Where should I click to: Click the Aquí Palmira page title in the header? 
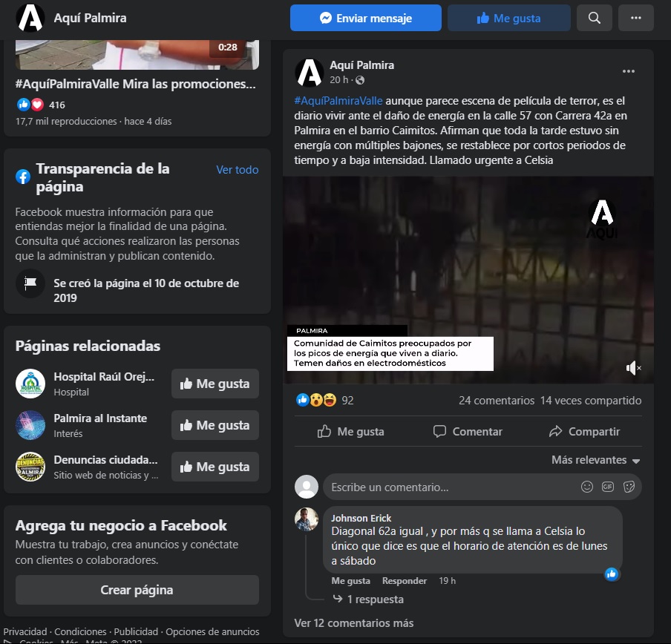[90, 18]
